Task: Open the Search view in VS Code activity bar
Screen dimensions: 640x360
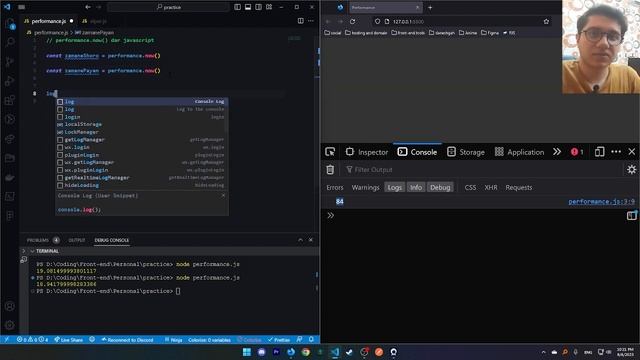Action: [10, 42]
